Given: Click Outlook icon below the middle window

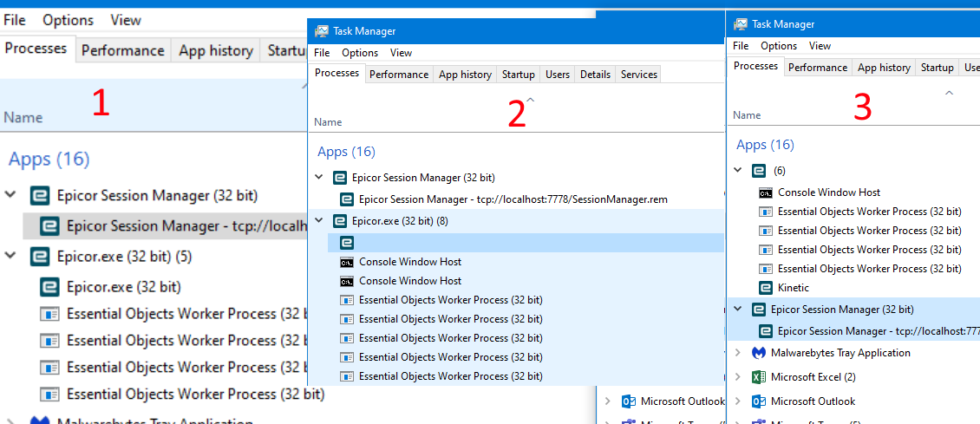Looking at the screenshot, I should click(629, 401).
